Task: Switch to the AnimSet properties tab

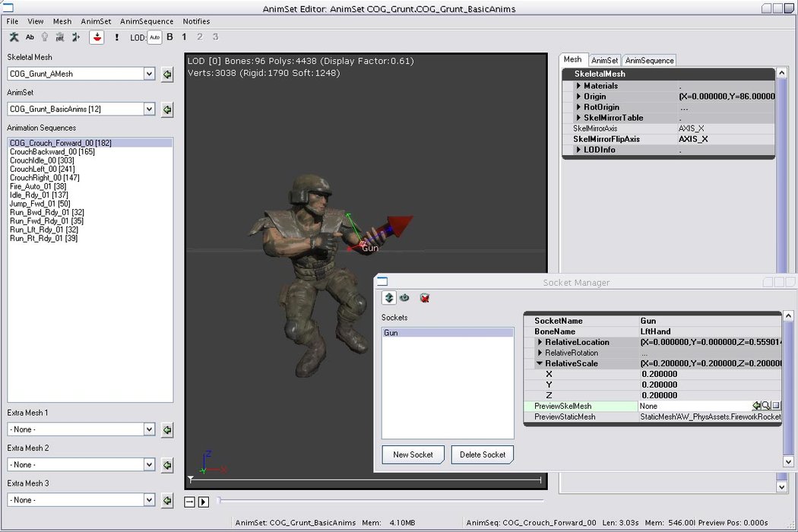Action: point(605,60)
